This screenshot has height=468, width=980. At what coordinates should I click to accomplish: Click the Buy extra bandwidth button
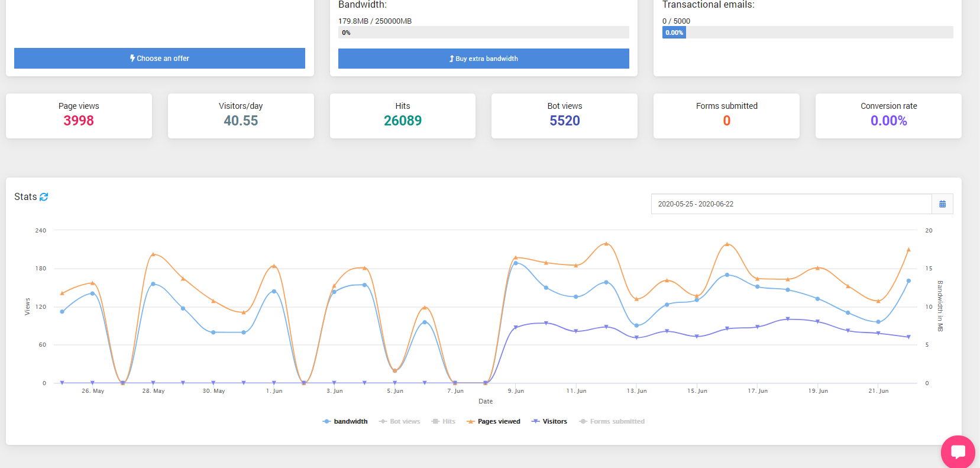click(x=484, y=59)
